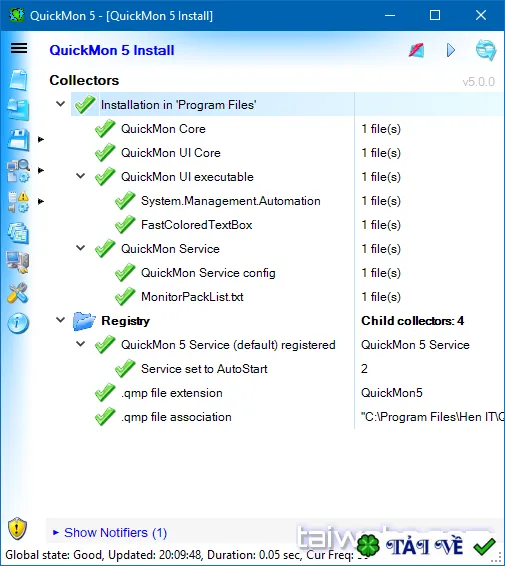
Task: Click the v5.0.0 version label
Action: 479,82
